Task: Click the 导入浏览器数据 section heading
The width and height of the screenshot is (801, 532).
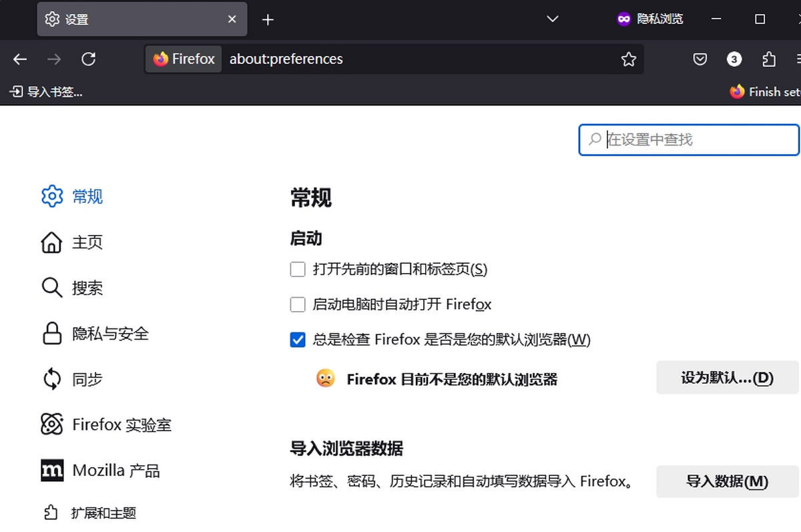Action: [x=346, y=449]
